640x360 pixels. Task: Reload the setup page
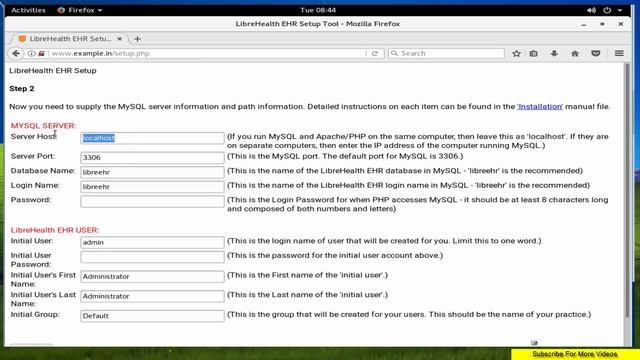[x=374, y=53]
